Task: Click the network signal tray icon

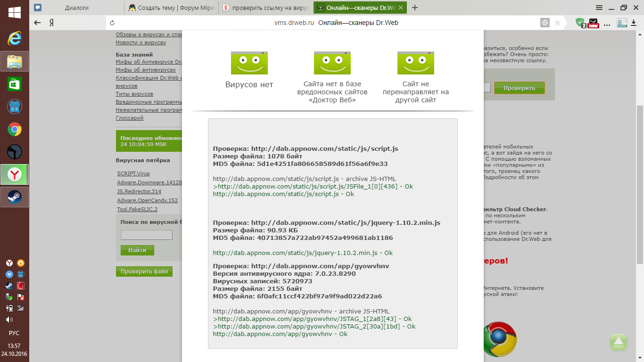Action: (20, 308)
